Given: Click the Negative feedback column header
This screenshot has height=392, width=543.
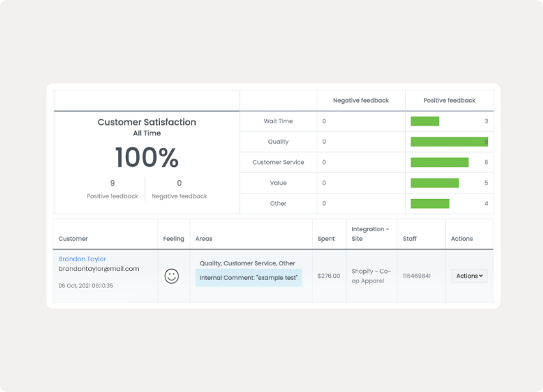Looking at the screenshot, I should pos(360,101).
